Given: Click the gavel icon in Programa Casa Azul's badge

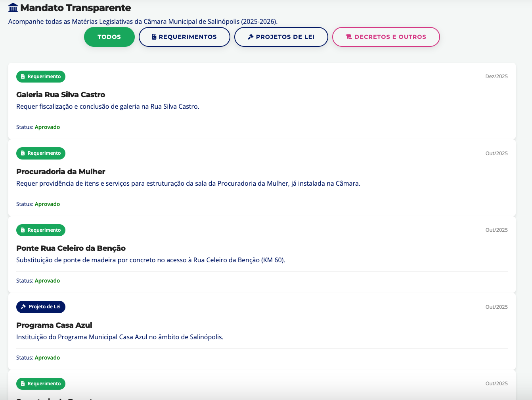Looking at the screenshot, I should coord(23,307).
